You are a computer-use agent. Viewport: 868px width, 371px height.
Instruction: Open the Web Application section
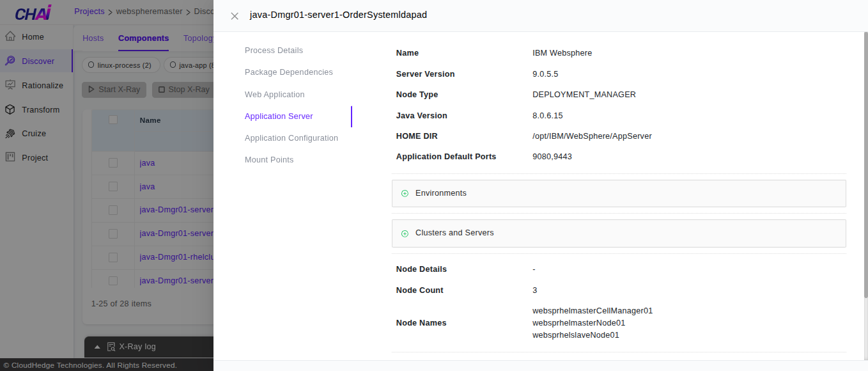tap(275, 95)
